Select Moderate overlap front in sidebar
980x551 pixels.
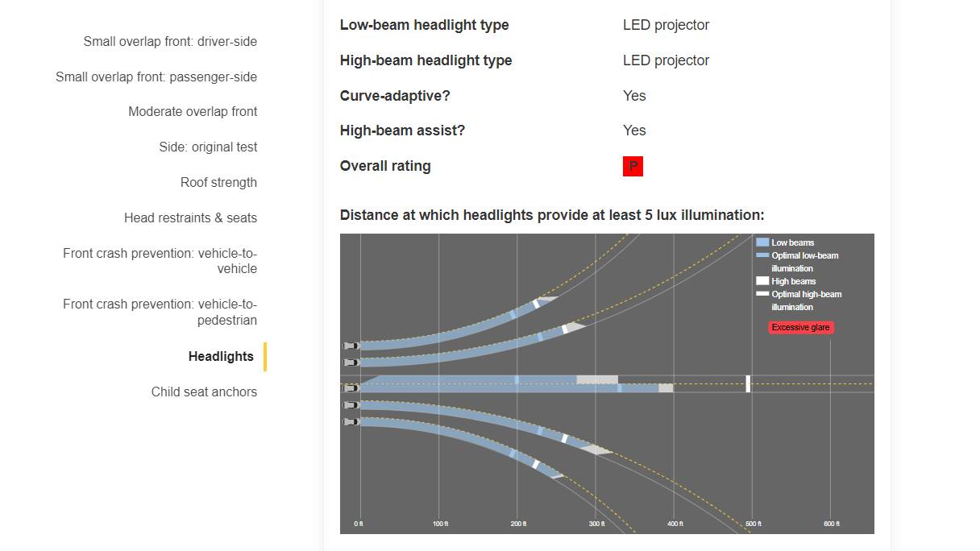[x=193, y=112]
